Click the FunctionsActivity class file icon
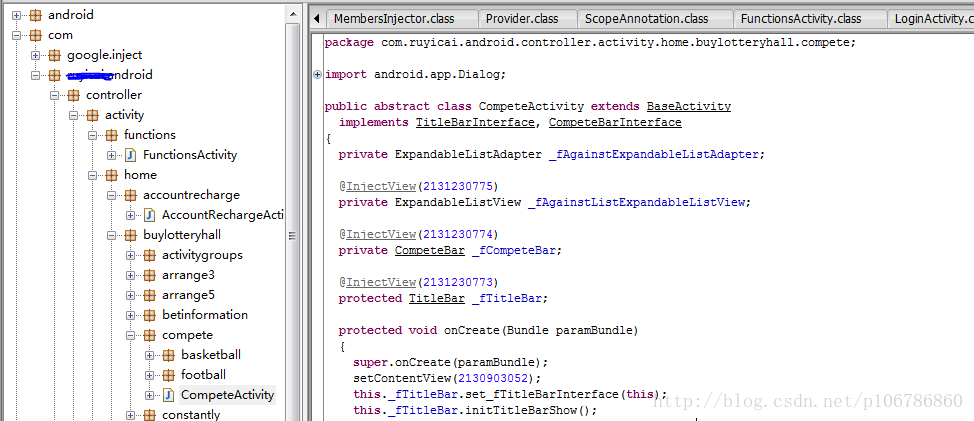 click(x=130, y=155)
